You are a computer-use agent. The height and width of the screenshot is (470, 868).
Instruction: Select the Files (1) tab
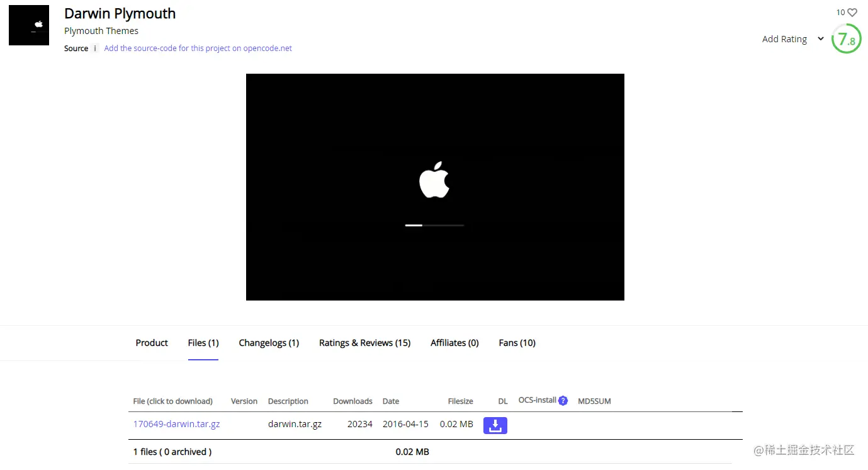coord(203,343)
